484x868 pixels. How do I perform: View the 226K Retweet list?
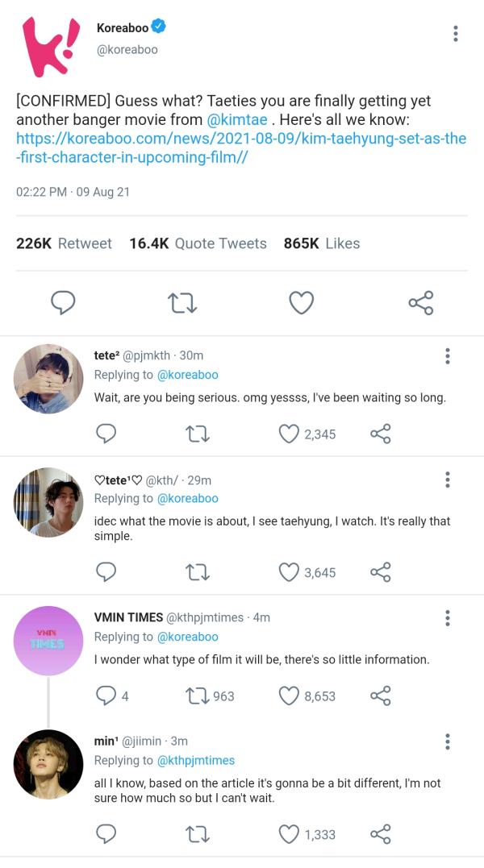tap(64, 243)
